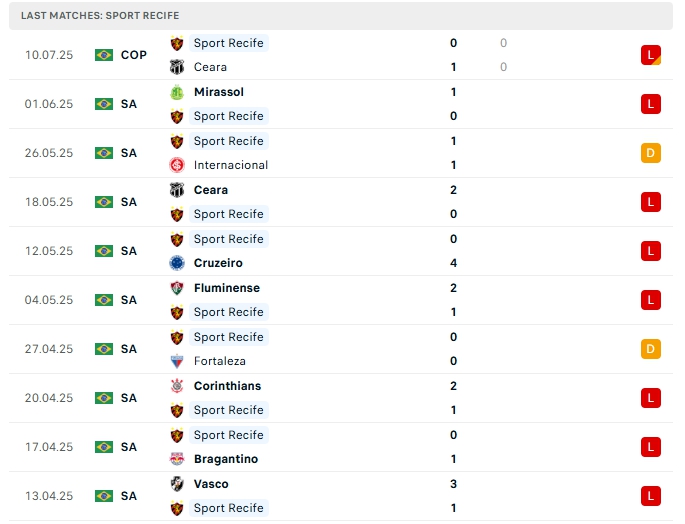Click the draw badge for the Internacional match

click(x=651, y=153)
